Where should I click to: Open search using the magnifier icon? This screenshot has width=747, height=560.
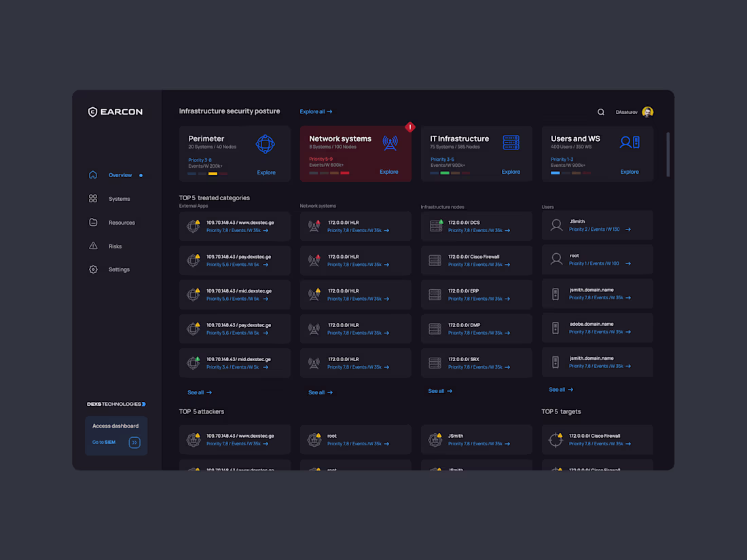tap(601, 111)
